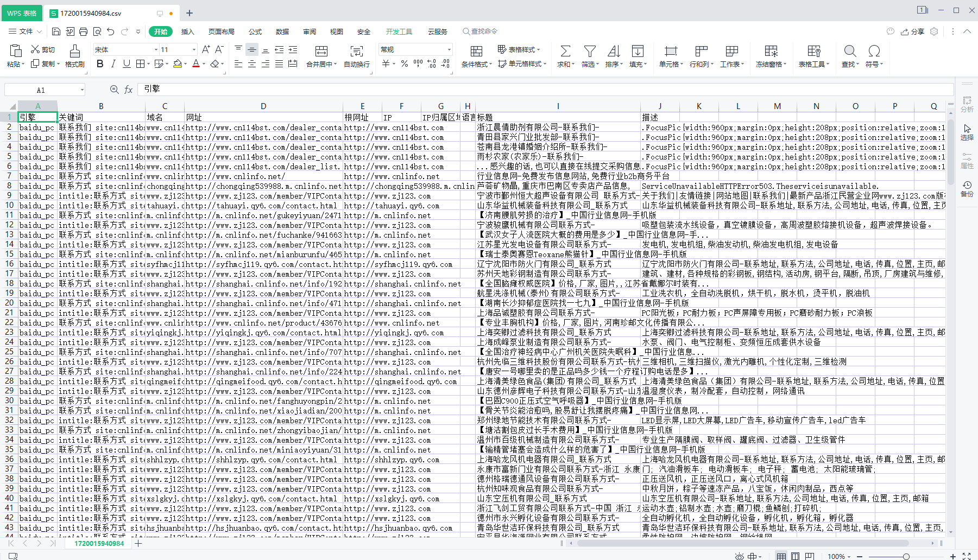978x560 pixels.
Task: Switch to the 插入 (Insert) ribbon tab
Action: pos(187,31)
